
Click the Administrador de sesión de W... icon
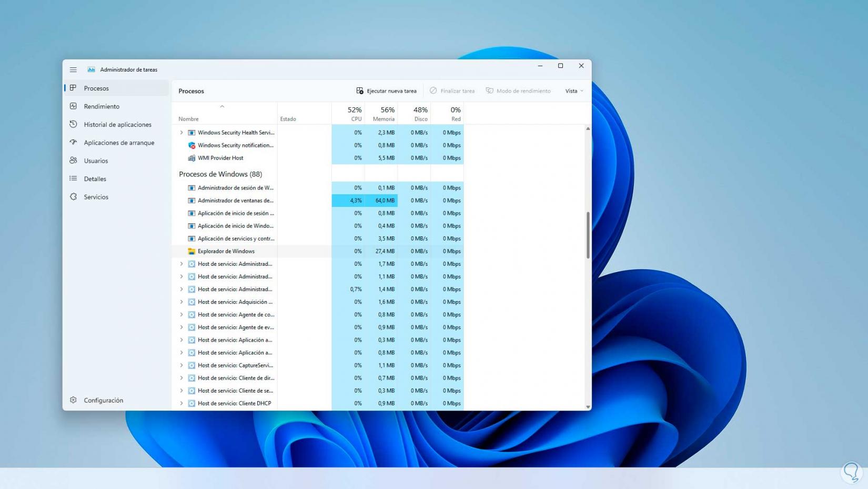(x=191, y=188)
